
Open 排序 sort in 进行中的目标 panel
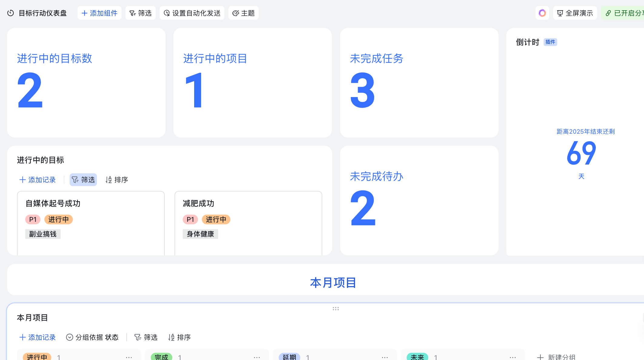coord(117,180)
